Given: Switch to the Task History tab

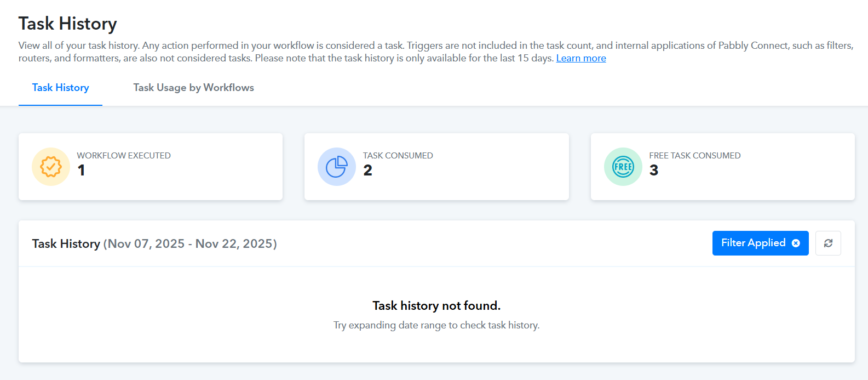Looking at the screenshot, I should point(60,88).
